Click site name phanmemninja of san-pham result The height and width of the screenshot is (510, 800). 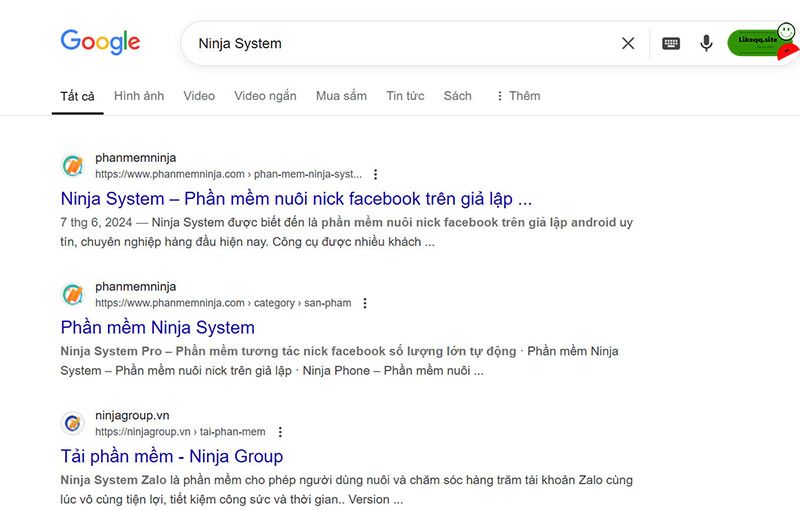click(x=136, y=287)
